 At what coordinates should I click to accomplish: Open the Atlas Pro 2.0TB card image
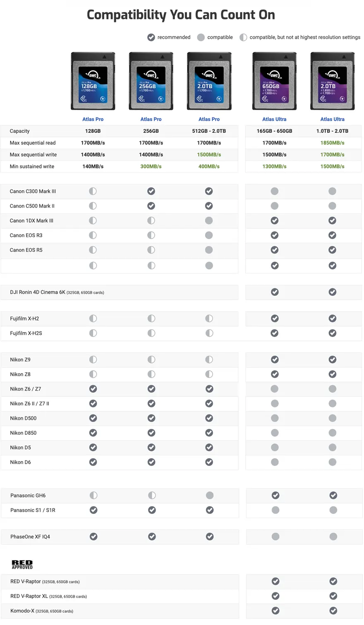[209, 81]
